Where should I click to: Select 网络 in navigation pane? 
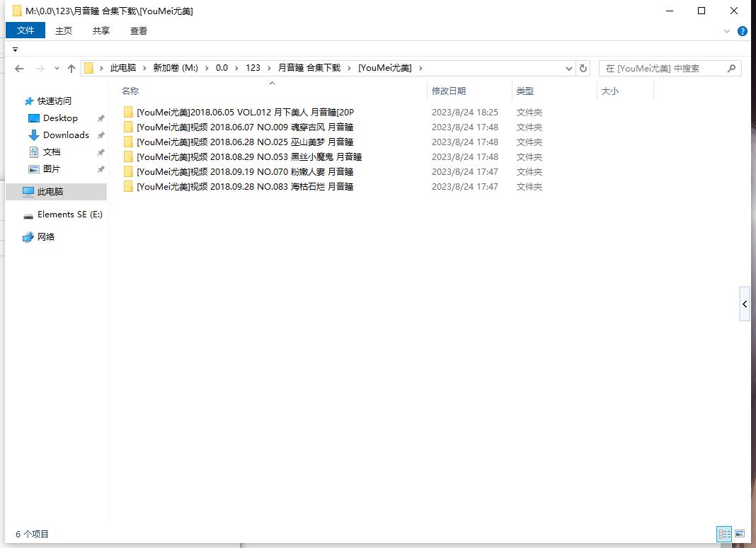pos(46,237)
